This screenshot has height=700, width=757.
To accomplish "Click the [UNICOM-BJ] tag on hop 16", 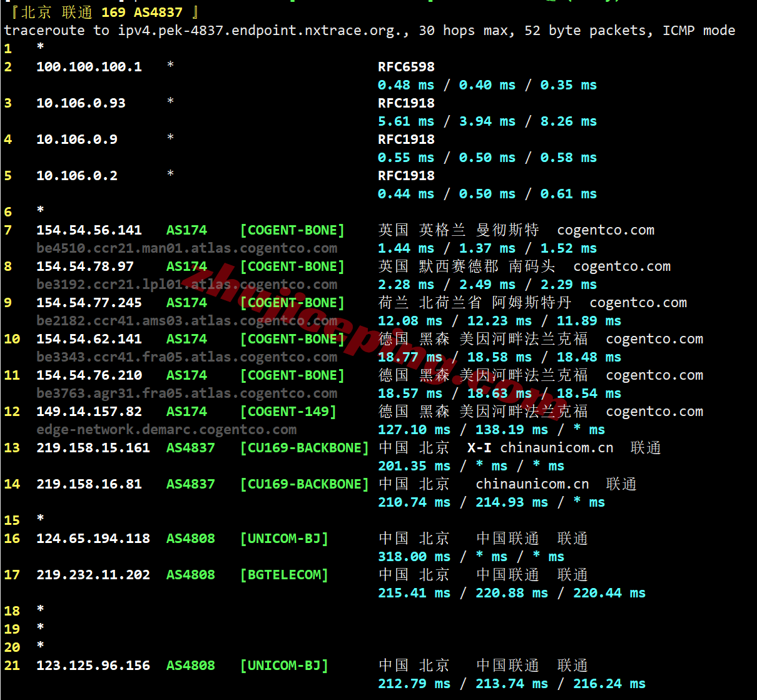I will [x=284, y=539].
